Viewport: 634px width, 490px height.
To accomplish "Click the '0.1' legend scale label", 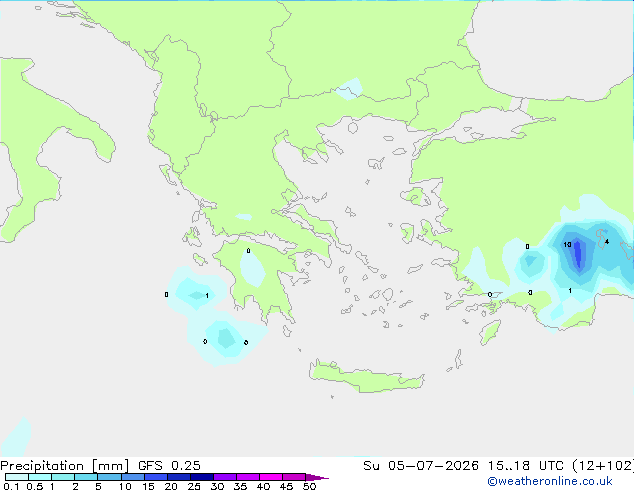I will (x=11, y=486).
